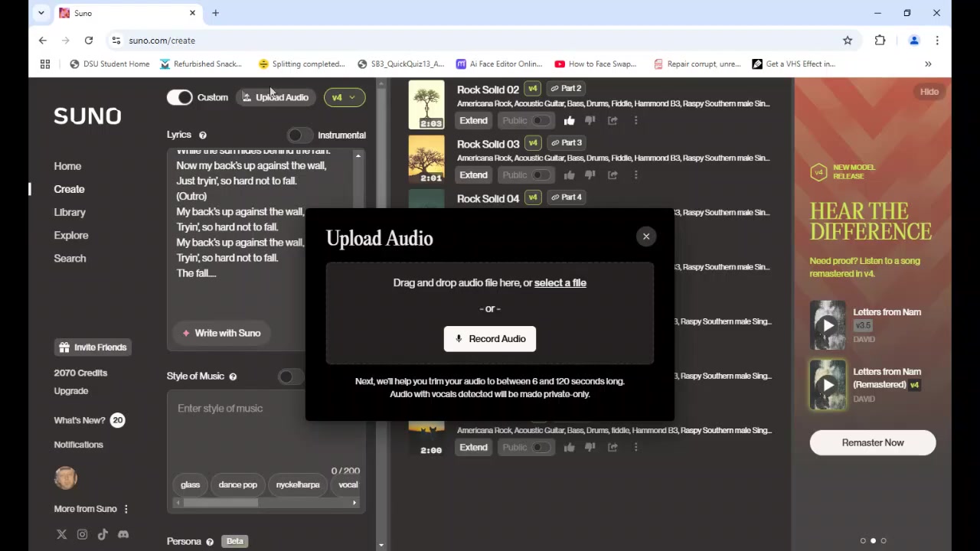This screenshot has height=551, width=980.
Task: Open more options on the bottom 2:00 song
Action: click(x=635, y=447)
